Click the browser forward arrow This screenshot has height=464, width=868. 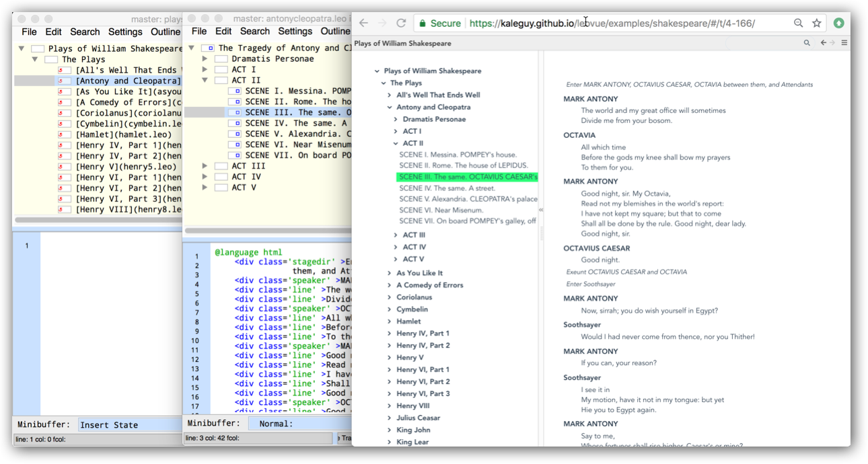coord(382,23)
